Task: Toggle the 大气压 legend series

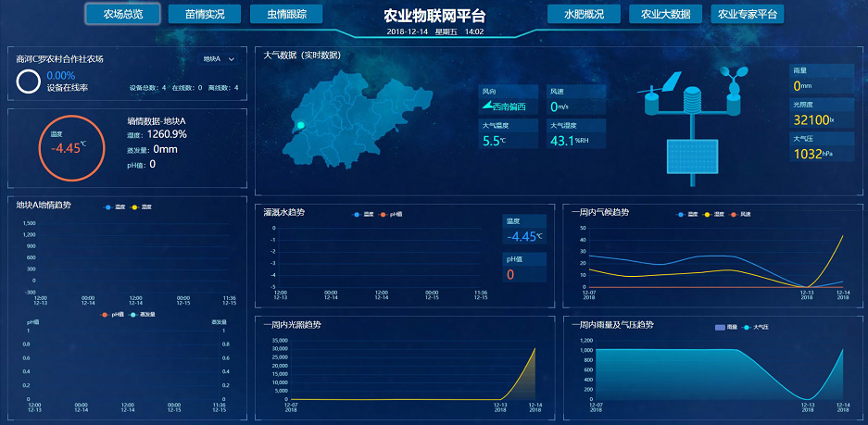Action: (756, 327)
